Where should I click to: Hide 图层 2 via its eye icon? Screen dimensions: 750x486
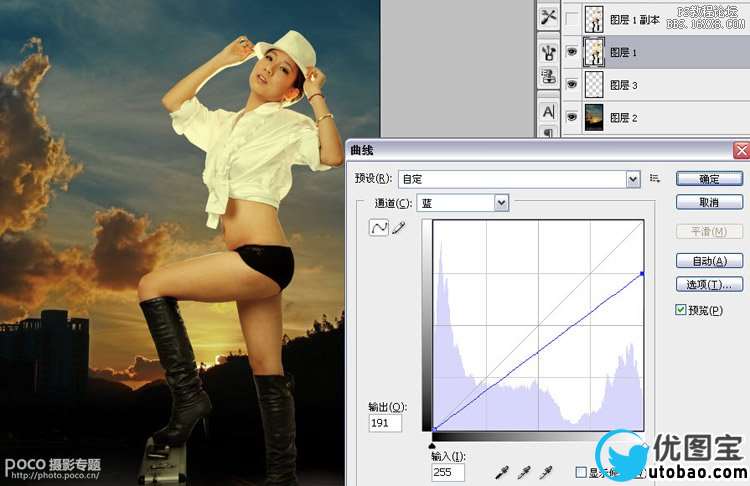coord(572,117)
